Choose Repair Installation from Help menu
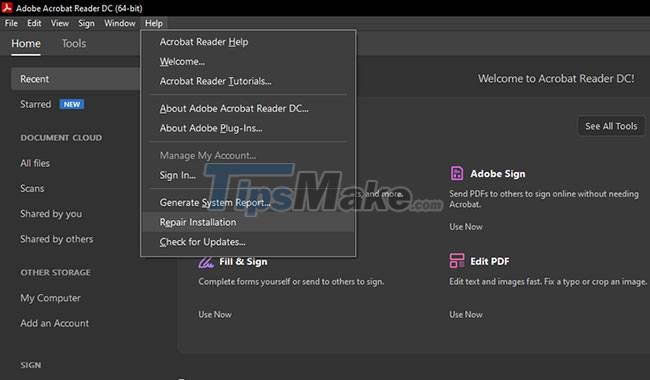650x380 pixels. (x=248, y=222)
